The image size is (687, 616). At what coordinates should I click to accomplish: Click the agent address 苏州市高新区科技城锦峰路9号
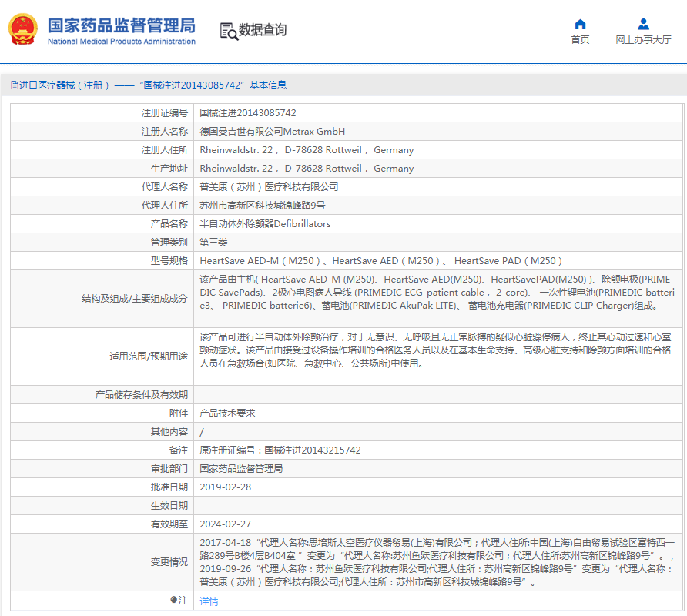click(263, 205)
